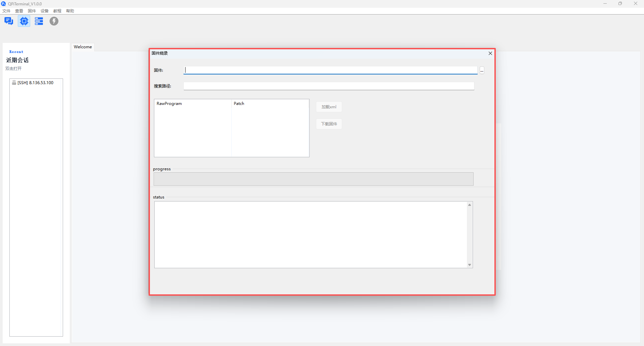Open the 文件 menu
The height and width of the screenshot is (346, 644).
pyautogui.click(x=6, y=11)
